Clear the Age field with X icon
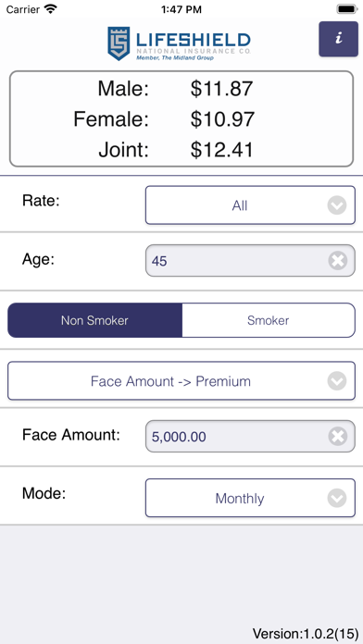 click(337, 261)
